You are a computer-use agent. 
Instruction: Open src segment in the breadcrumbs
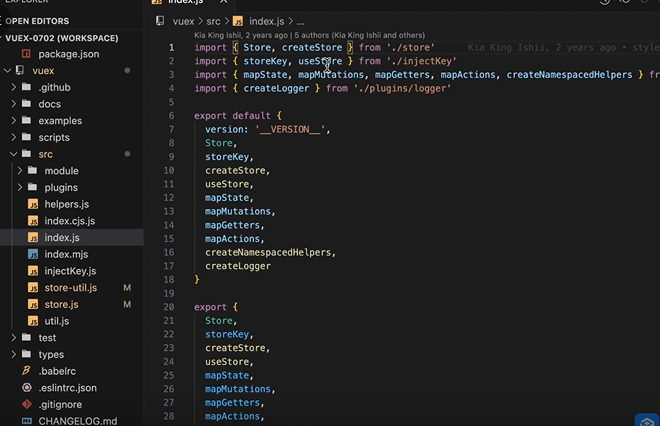pyautogui.click(x=213, y=21)
